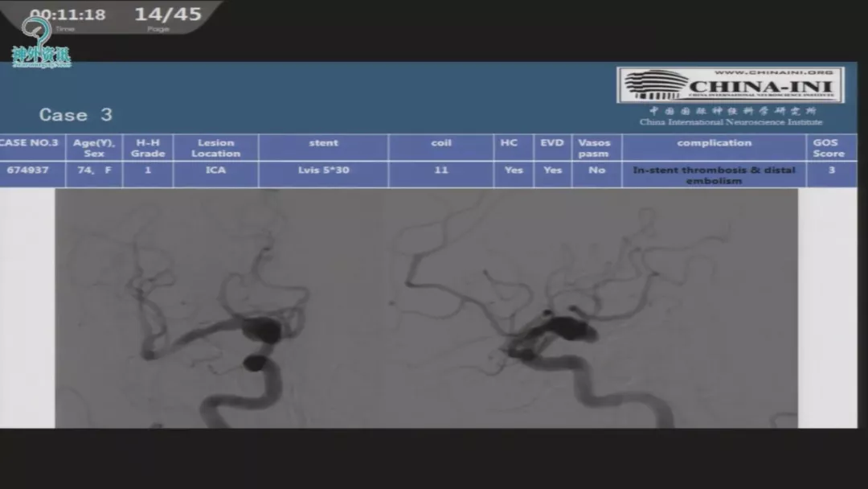Viewport: 868px width, 489px height.
Task: Click the "EVD" column header
Action: coord(552,148)
